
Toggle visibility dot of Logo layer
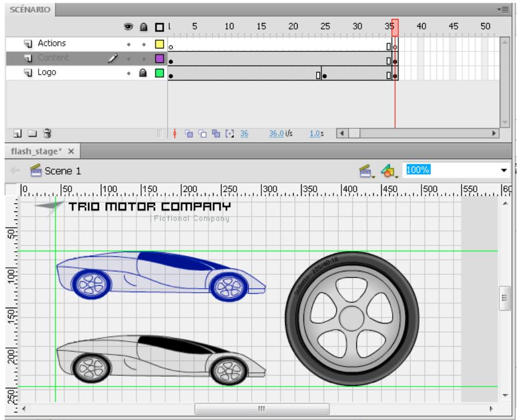[x=130, y=73]
